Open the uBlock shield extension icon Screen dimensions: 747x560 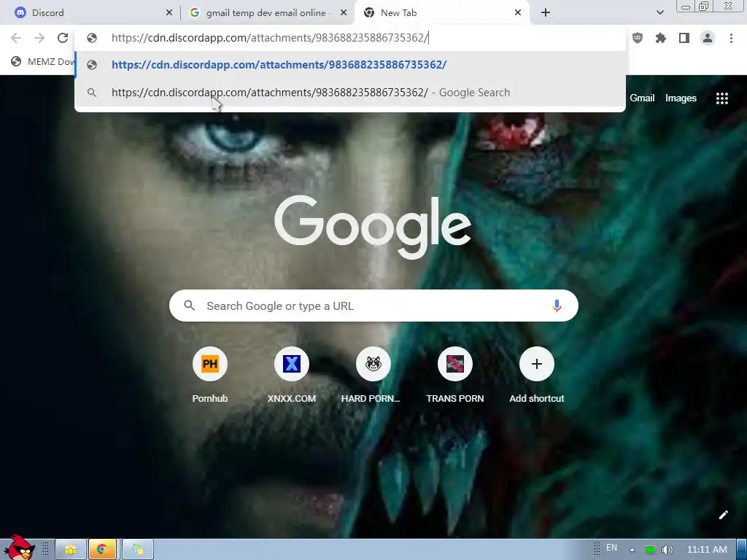(638, 38)
